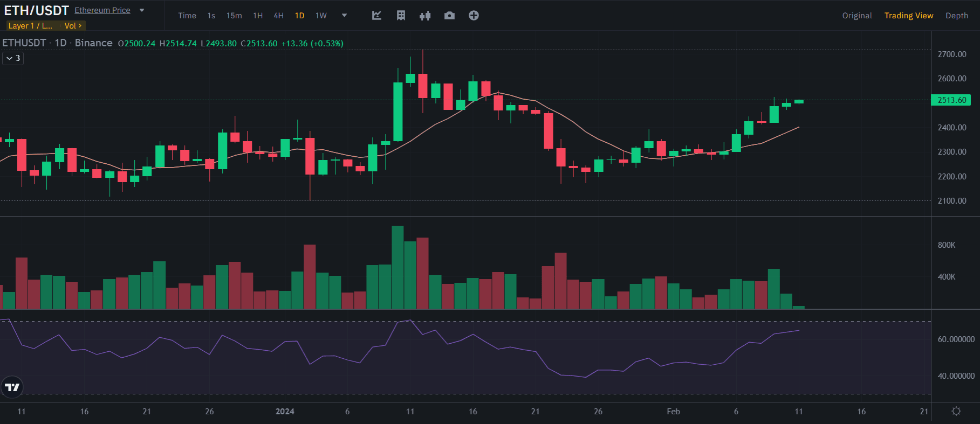Open the technical indicators chart icon
980x424 pixels.
click(376, 16)
